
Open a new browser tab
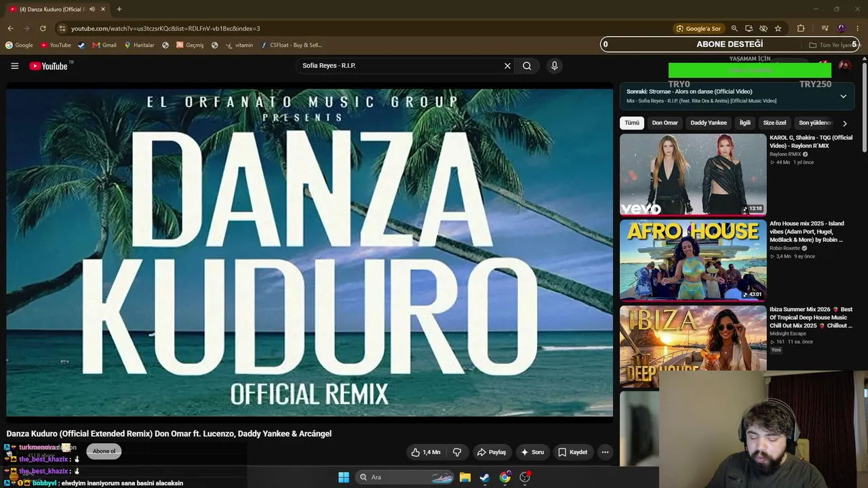pyautogui.click(x=119, y=9)
